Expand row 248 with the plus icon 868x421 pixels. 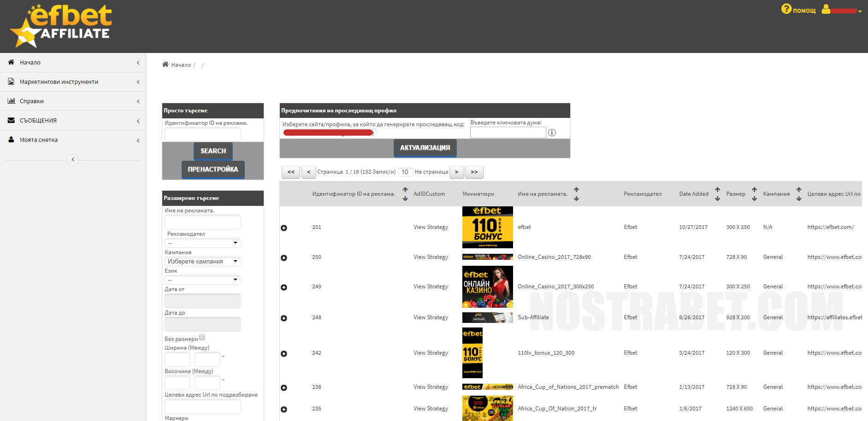click(284, 318)
